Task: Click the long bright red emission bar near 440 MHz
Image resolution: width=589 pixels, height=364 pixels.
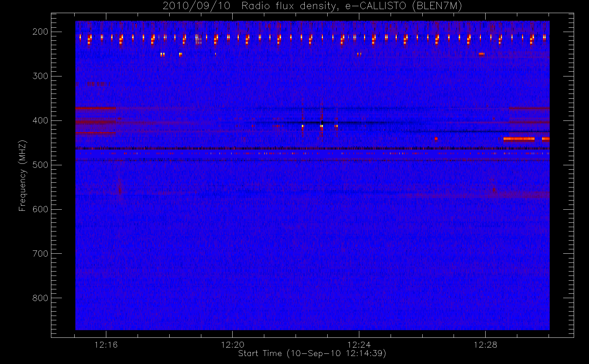Action: coord(519,139)
